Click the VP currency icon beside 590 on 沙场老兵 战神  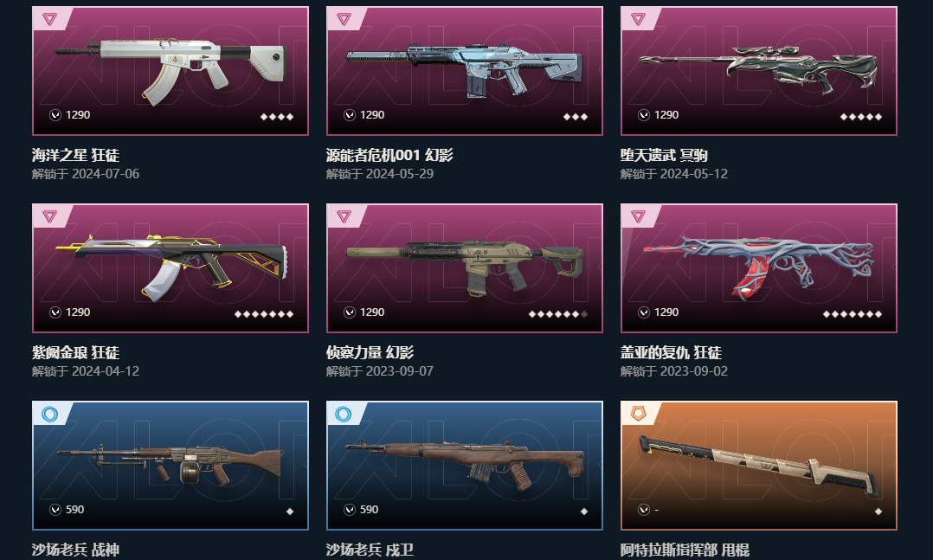click(55, 510)
